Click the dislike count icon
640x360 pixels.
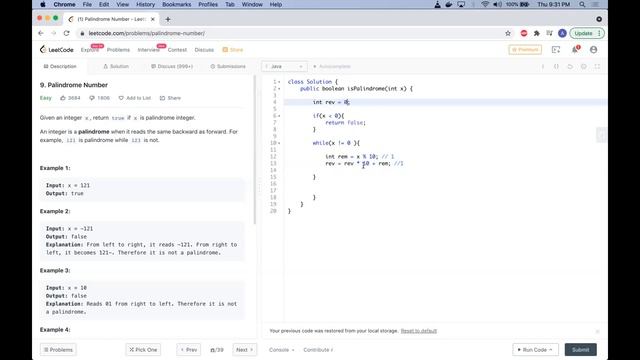[92, 98]
